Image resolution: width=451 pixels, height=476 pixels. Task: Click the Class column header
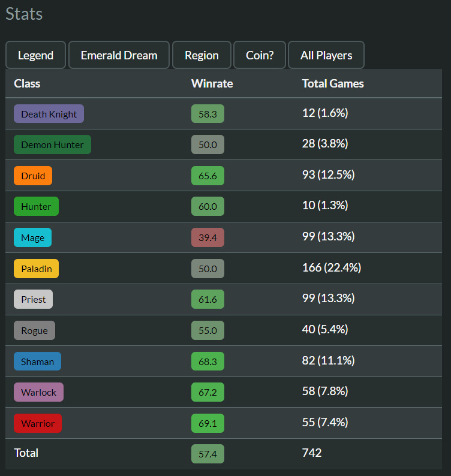coord(27,83)
